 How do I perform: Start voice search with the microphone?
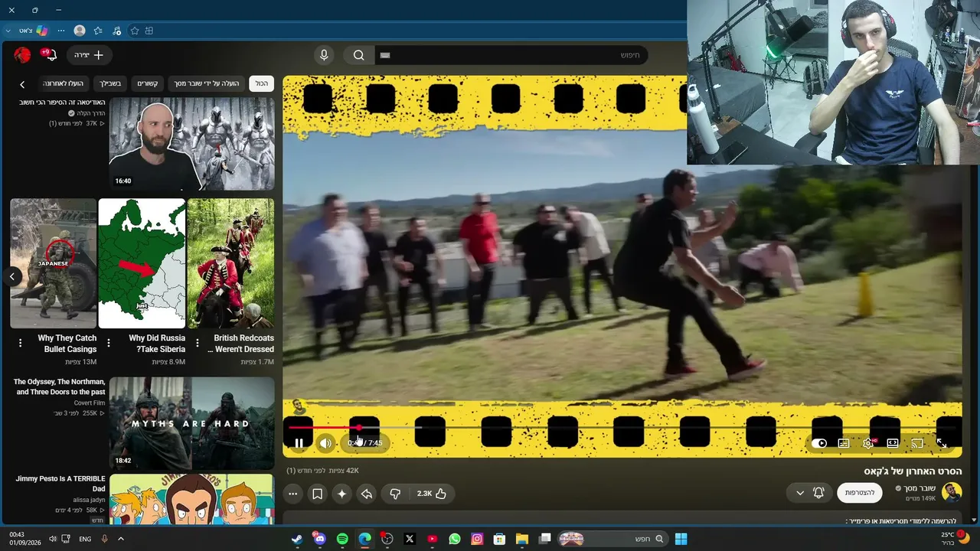pos(324,55)
